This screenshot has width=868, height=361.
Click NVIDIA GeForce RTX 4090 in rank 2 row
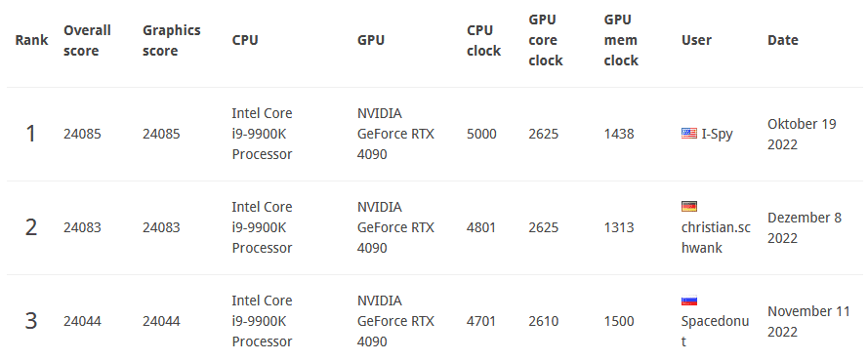[x=395, y=227]
